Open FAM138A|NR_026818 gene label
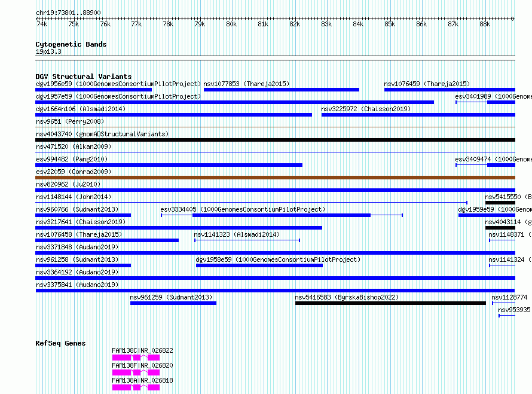The height and width of the screenshot is (394, 532). click(x=142, y=380)
